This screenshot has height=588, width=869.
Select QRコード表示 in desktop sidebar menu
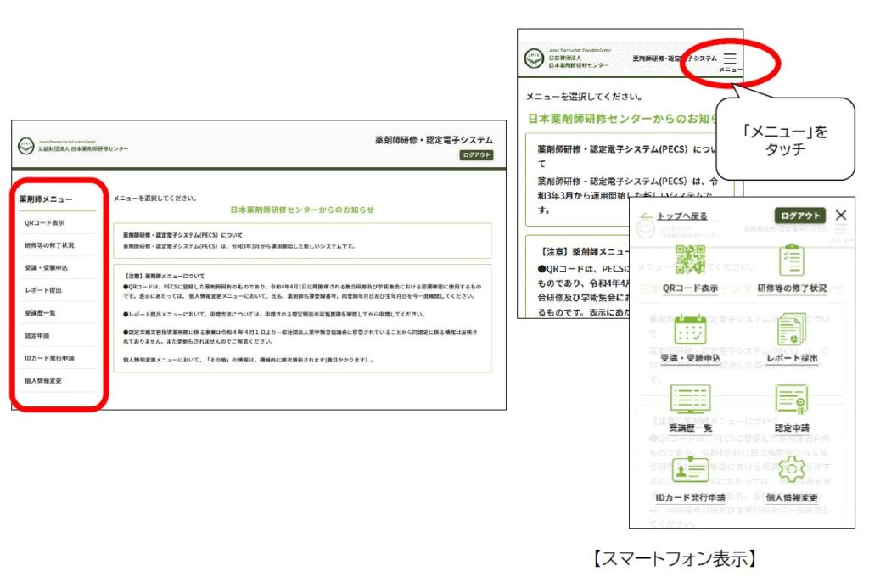[x=44, y=223]
